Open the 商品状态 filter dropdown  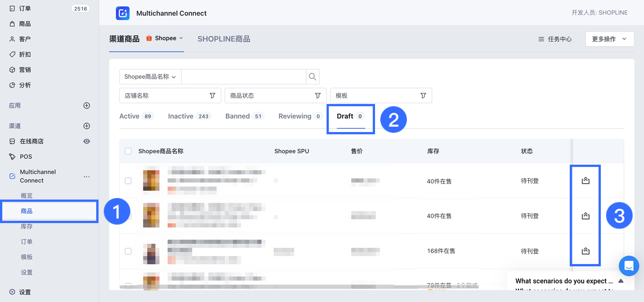[275, 96]
